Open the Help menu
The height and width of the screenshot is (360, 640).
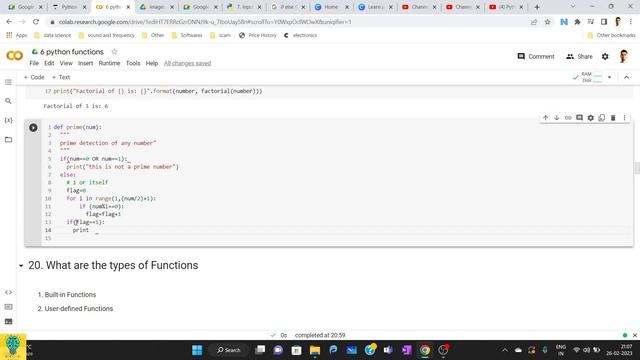[x=152, y=63]
